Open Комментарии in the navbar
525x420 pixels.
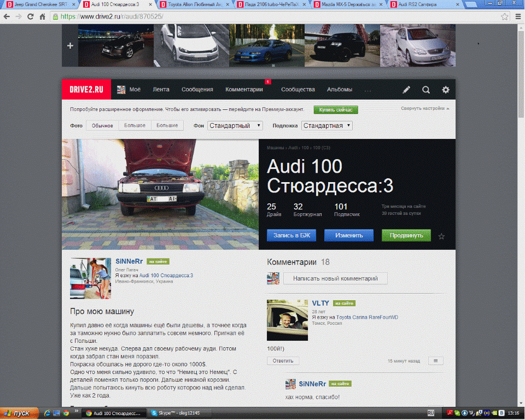tap(244, 90)
